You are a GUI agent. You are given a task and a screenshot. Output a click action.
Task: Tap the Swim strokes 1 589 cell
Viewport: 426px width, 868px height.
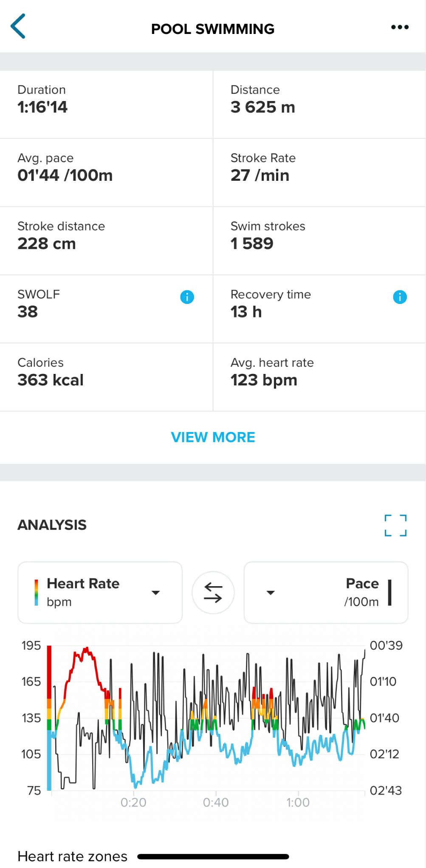319,241
